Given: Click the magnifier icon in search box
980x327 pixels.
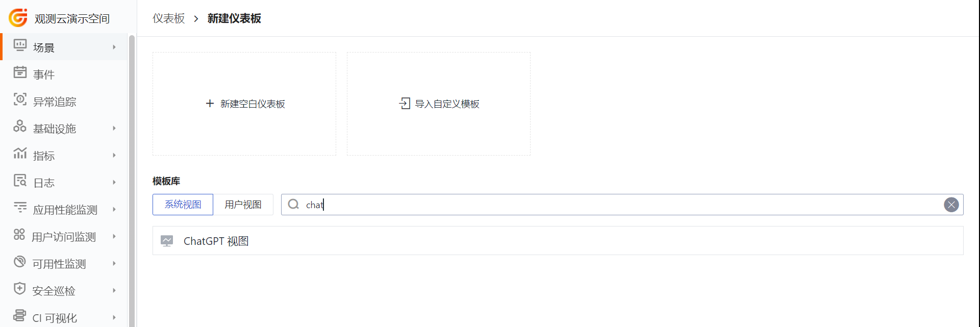Looking at the screenshot, I should click(x=293, y=204).
